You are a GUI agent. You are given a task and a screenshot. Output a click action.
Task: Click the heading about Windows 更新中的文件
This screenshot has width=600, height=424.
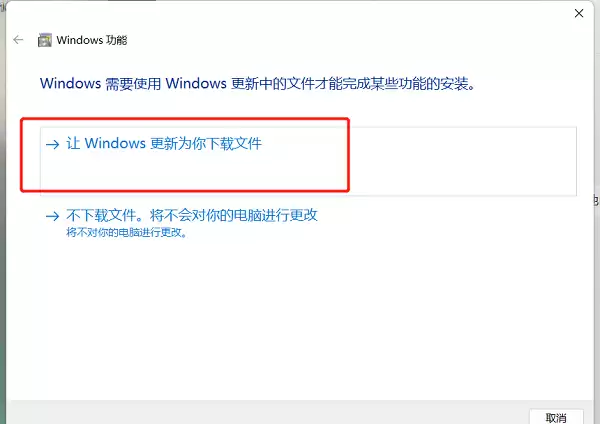click(258, 83)
